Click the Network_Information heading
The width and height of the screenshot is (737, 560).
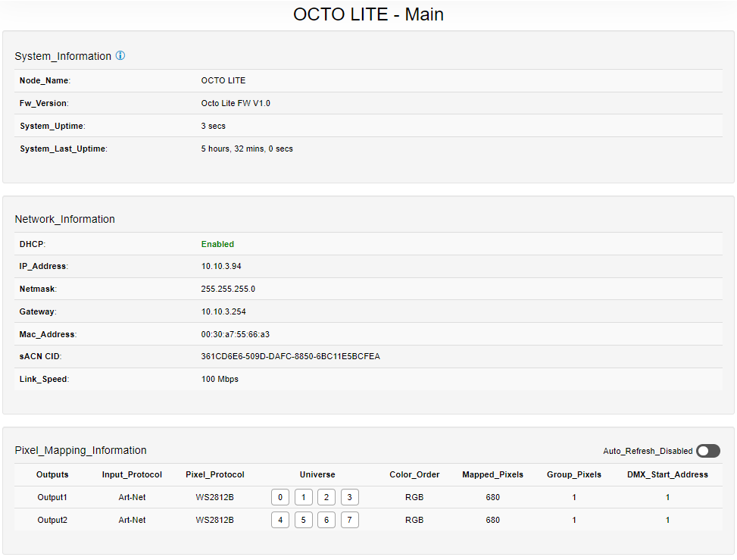coord(65,219)
